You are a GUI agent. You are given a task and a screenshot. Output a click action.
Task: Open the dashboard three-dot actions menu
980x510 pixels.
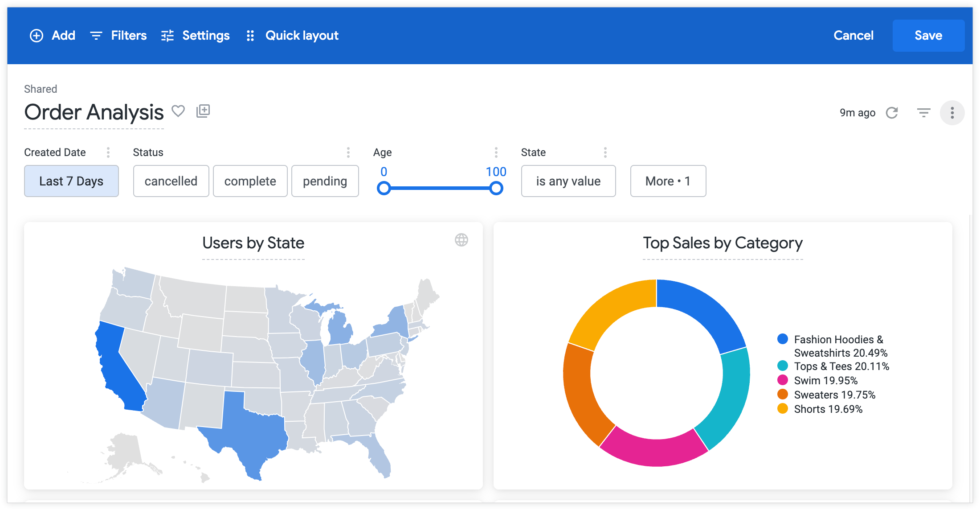coord(952,113)
